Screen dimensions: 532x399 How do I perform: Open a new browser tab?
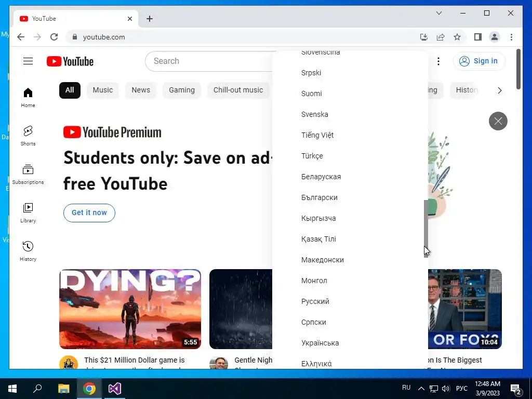150,19
